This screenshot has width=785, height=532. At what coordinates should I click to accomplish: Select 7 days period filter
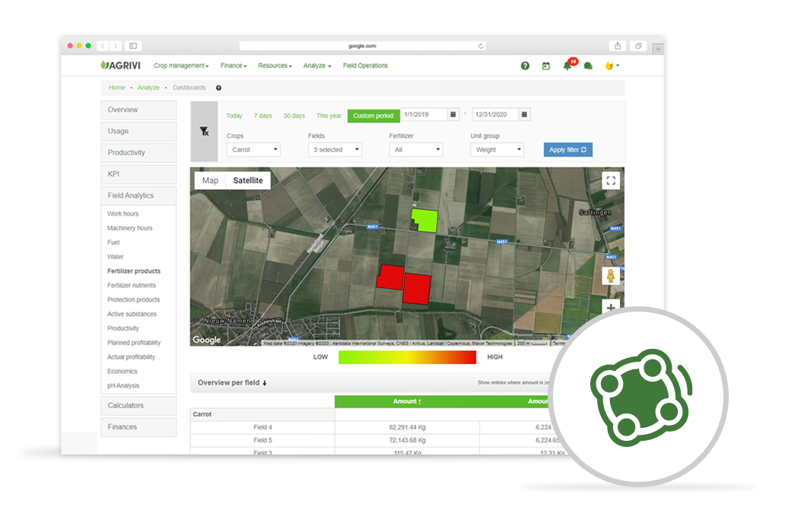click(263, 116)
